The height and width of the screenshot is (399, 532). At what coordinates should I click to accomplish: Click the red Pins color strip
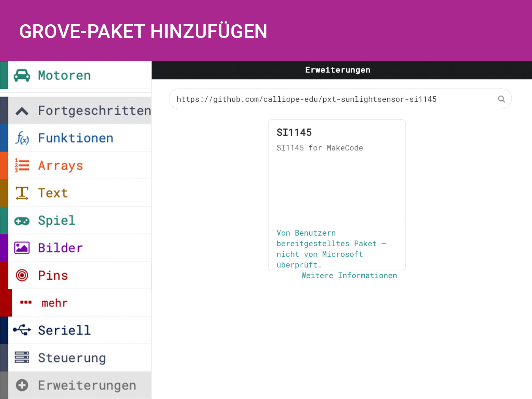4,275
